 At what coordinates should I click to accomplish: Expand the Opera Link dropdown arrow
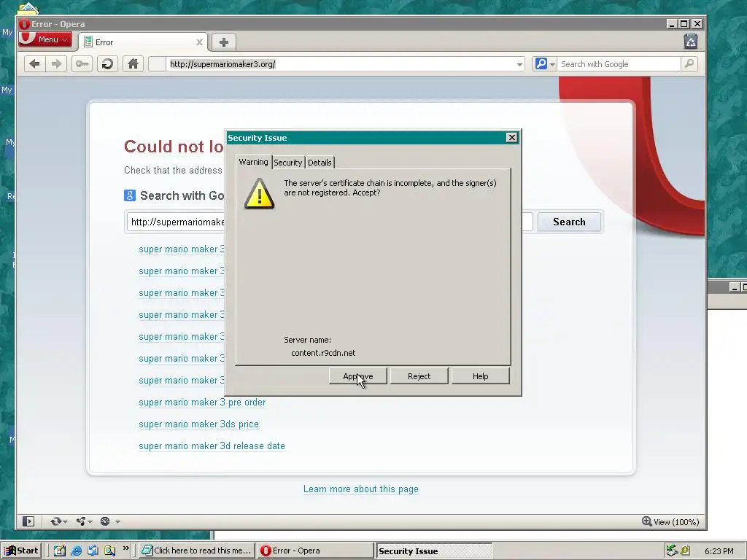click(x=65, y=522)
